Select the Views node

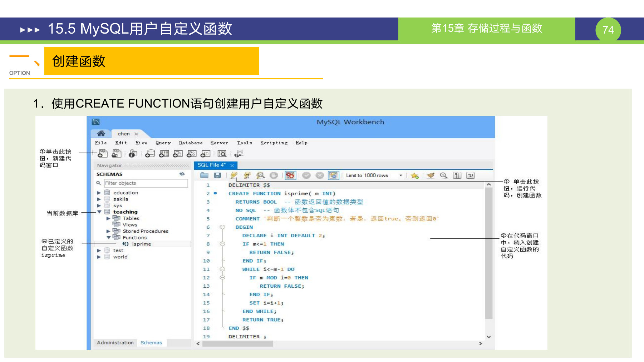(130, 225)
